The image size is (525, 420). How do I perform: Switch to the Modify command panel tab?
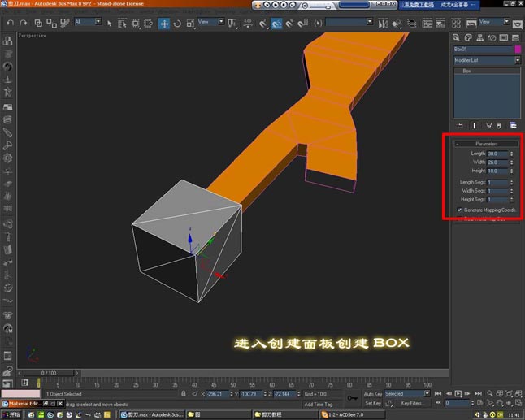468,37
